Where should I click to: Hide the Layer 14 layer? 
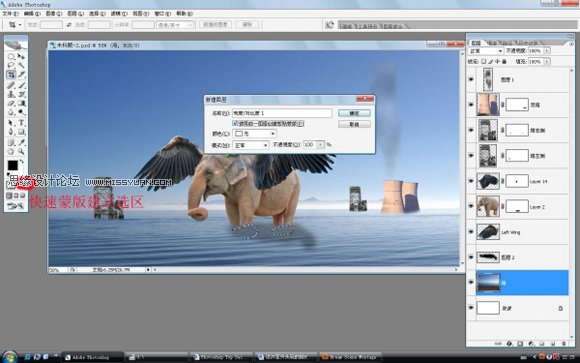pyautogui.click(x=471, y=181)
